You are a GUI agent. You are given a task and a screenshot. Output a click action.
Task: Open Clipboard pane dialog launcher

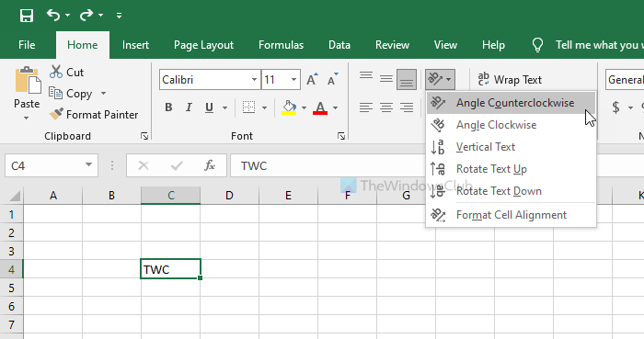tap(144, 136)
